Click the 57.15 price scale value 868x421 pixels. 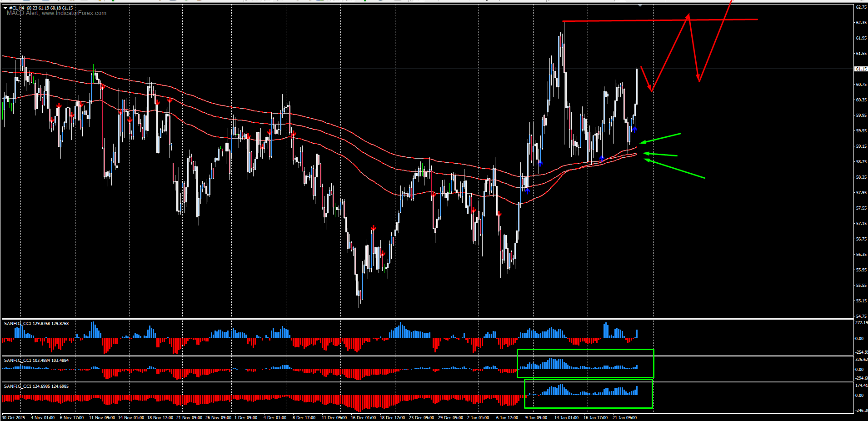pyautogui.click(x=861, y=224)
